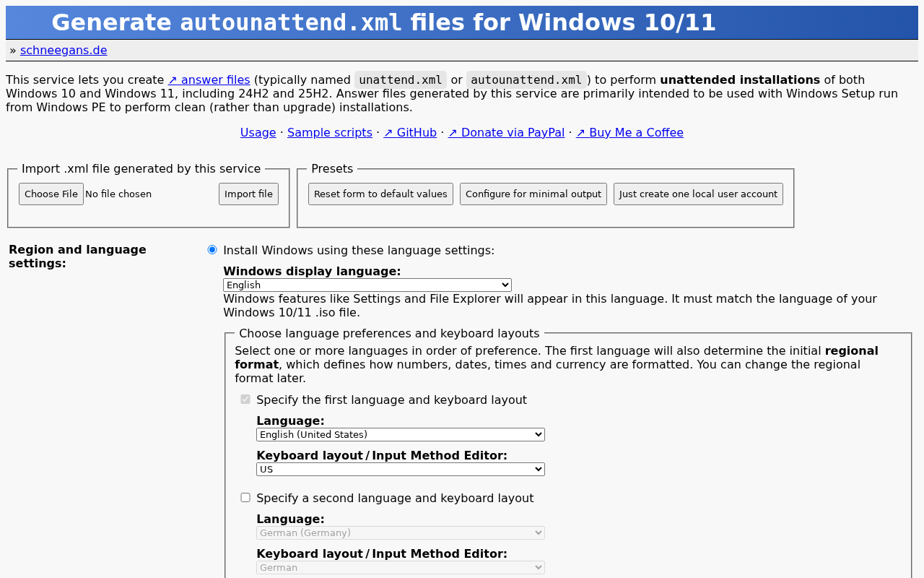
Task: View the Sample scripts page
Action: (329, 131)
